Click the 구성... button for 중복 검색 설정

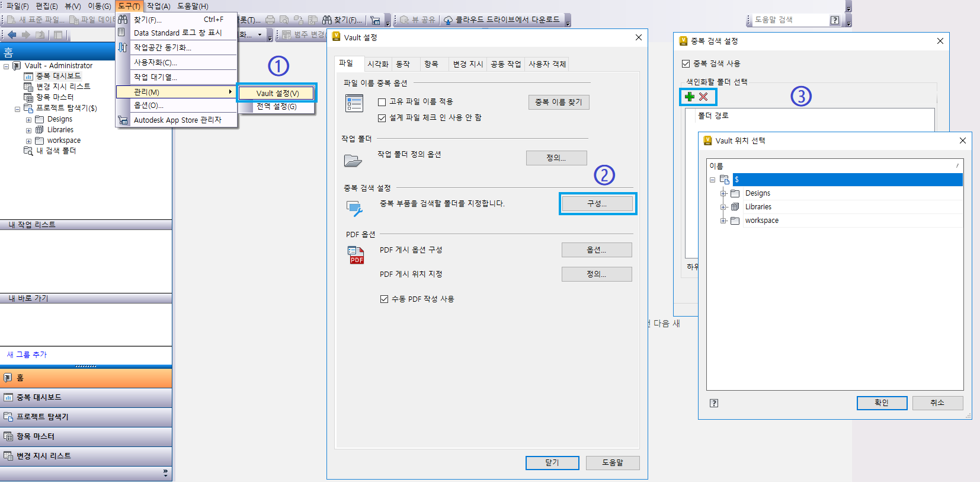point(597,203)
